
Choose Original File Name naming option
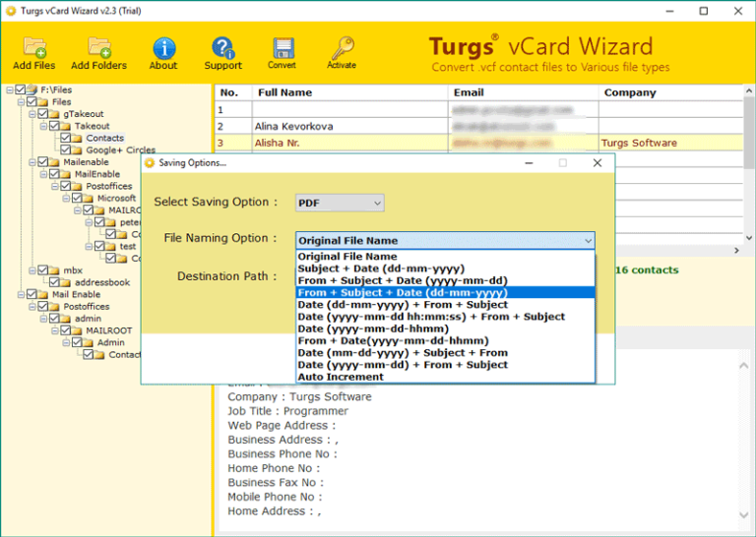point(446,257)
